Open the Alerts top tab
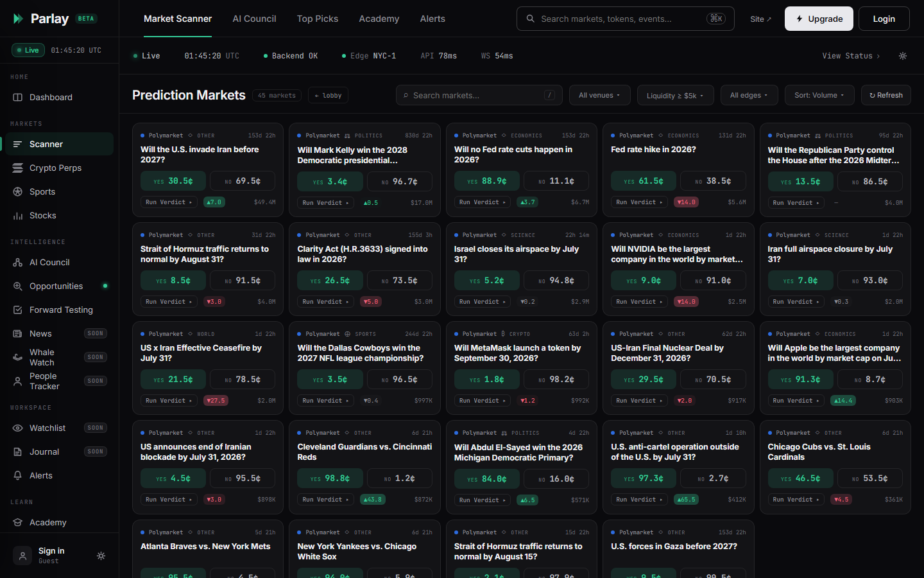 point(432,19)
